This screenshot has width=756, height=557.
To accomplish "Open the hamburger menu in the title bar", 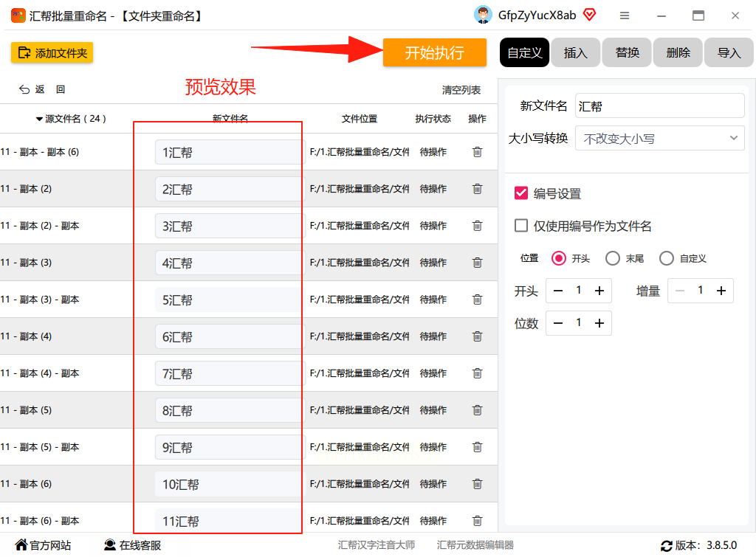I will click(x=625, y=15).
